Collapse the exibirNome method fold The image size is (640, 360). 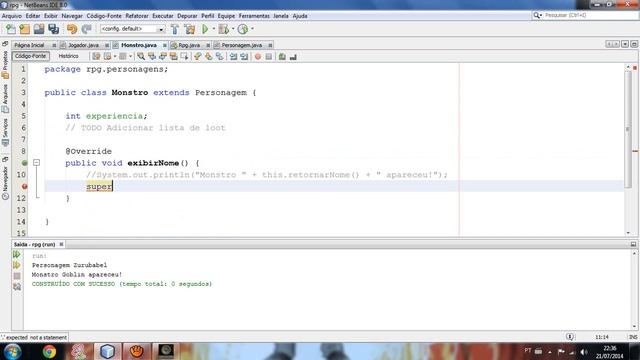point(36,162)
